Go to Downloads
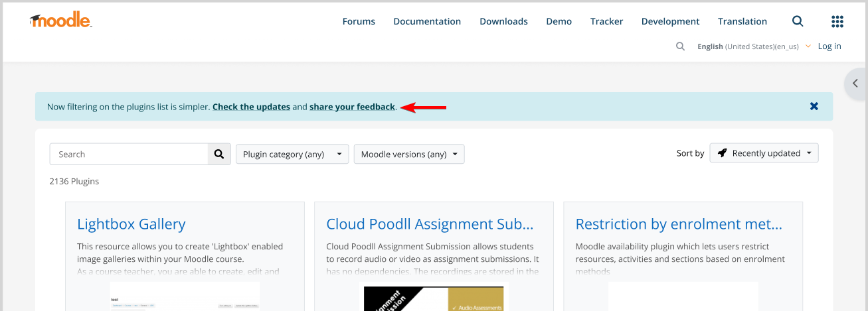Screen dimensions: 868x311 point(503,21)
